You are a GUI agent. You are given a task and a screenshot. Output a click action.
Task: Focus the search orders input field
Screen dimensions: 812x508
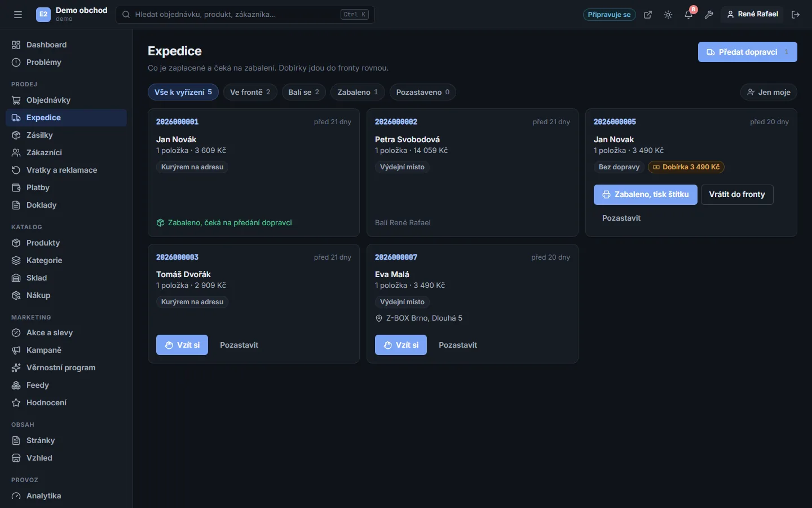(245, 15)
